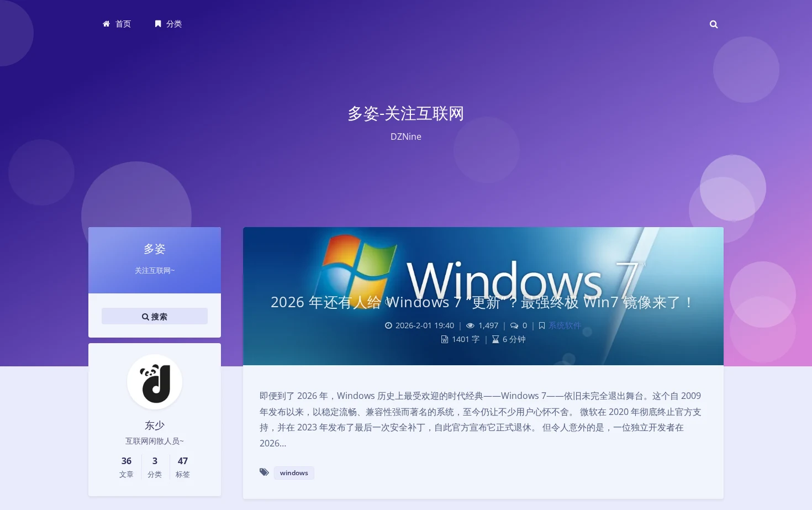Click the author name 东少
Image resolution: width=812 pixels, height=510 pixels.
pyautogui.click(x=155, y=425)
